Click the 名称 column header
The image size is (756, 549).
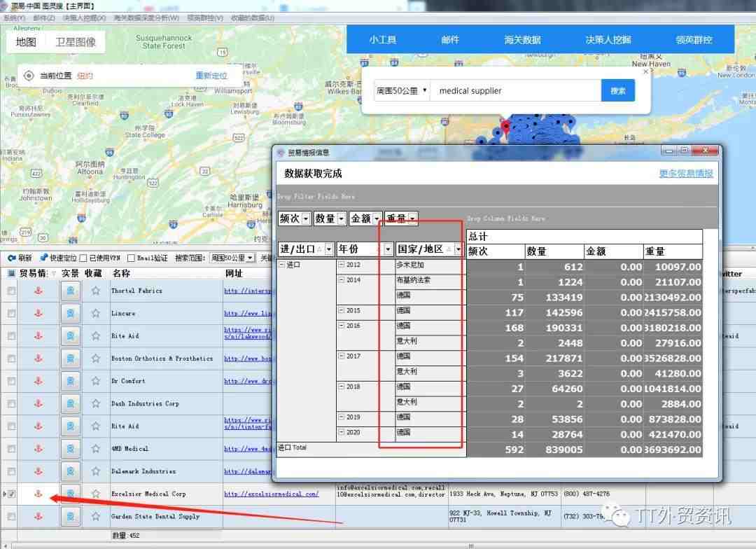[x=122, y=273]
